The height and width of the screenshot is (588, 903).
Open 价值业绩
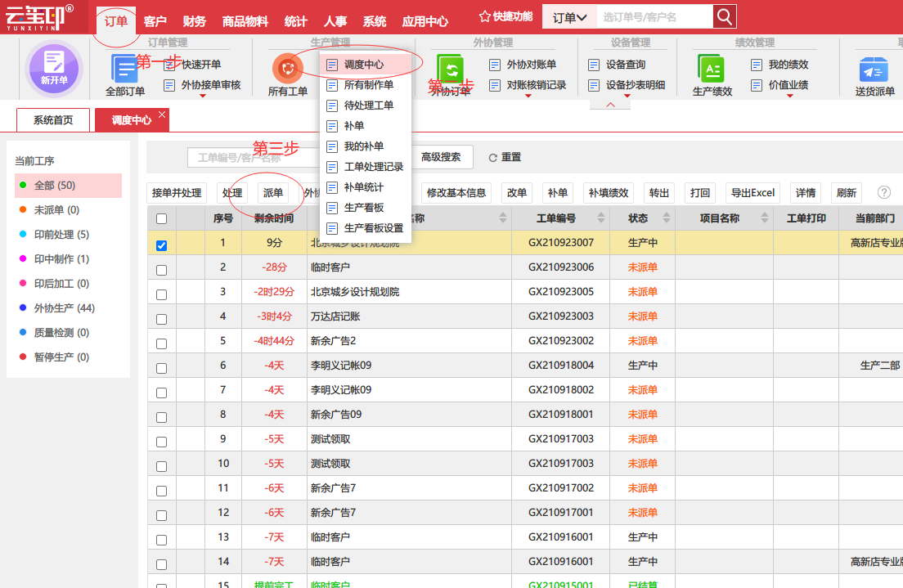pos(779,85)
